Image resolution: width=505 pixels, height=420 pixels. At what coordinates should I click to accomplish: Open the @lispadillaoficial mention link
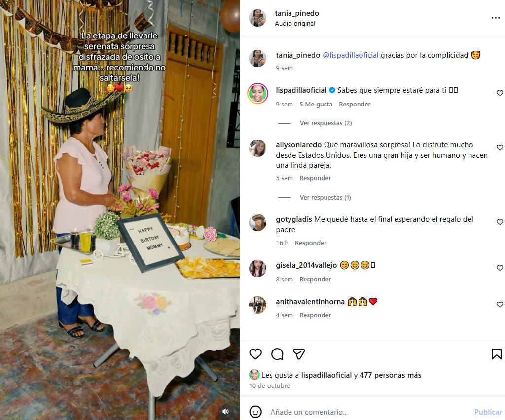point(351,55)
